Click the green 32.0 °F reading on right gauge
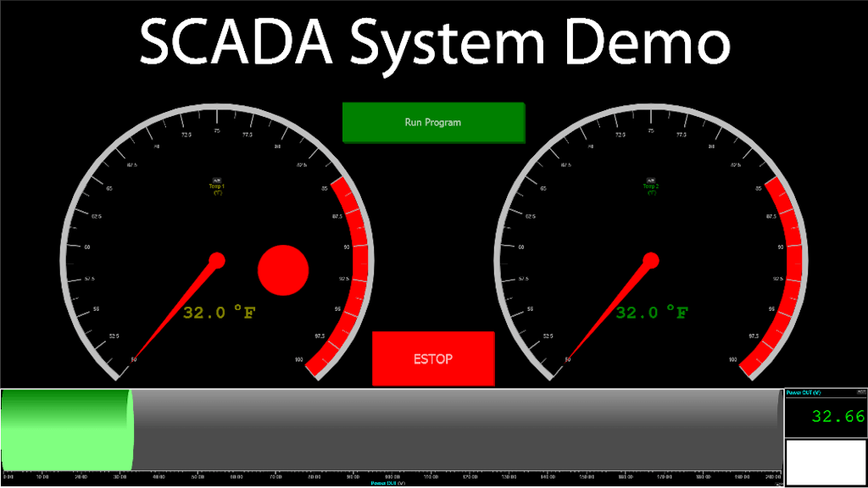 [652, 313]
